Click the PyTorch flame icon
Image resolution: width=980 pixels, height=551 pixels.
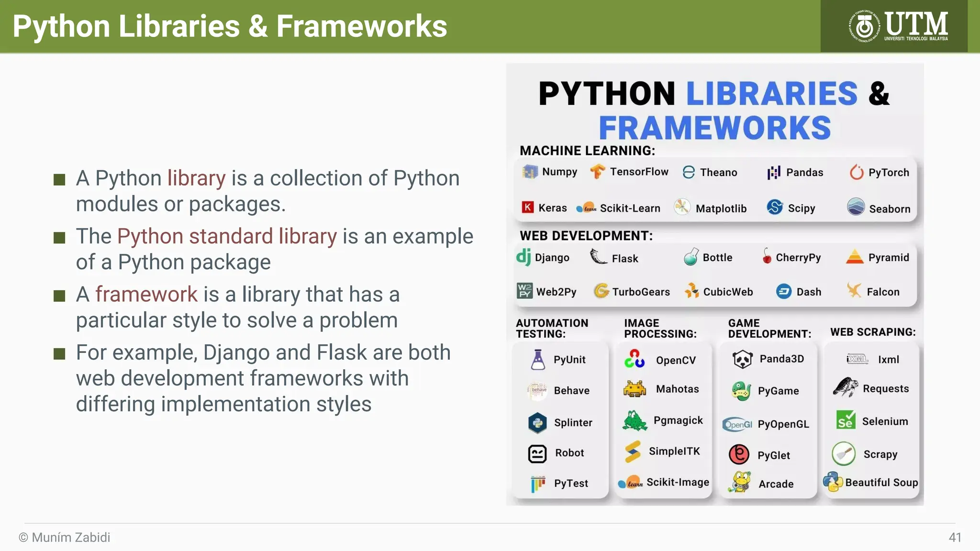coord(857,172)
